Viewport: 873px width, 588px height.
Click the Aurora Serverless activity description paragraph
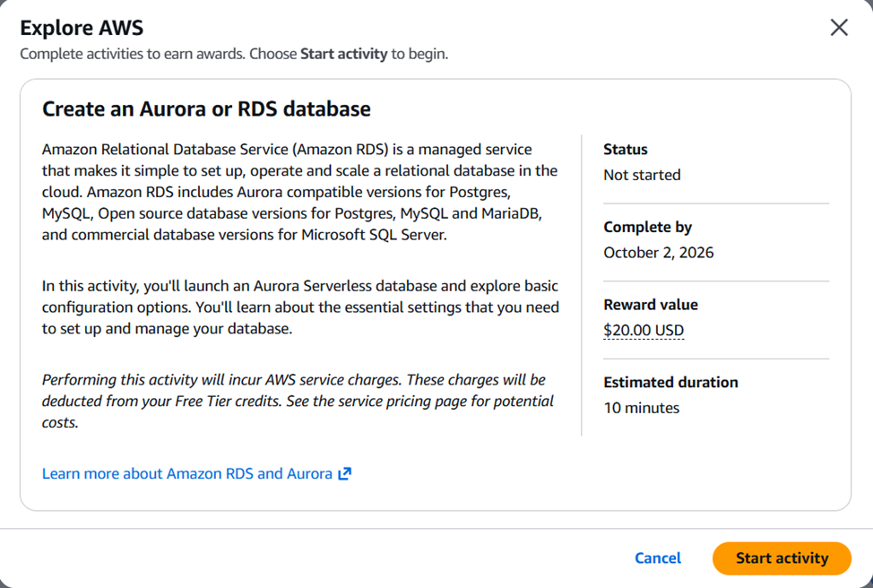coord(300,307)
